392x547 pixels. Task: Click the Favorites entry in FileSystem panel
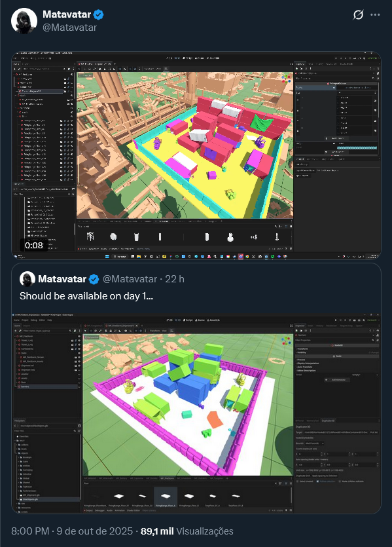[22, 436]
